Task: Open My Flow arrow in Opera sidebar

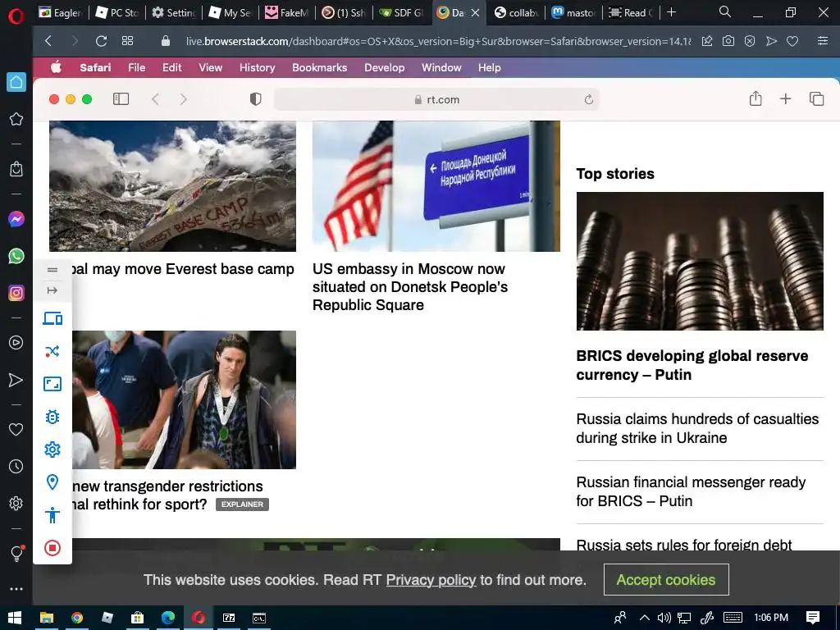Action: (16, 380)
